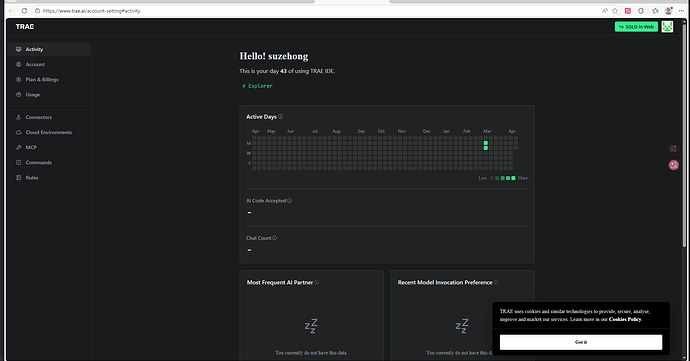Click the 'Hello! suzehong' heading

274,56
